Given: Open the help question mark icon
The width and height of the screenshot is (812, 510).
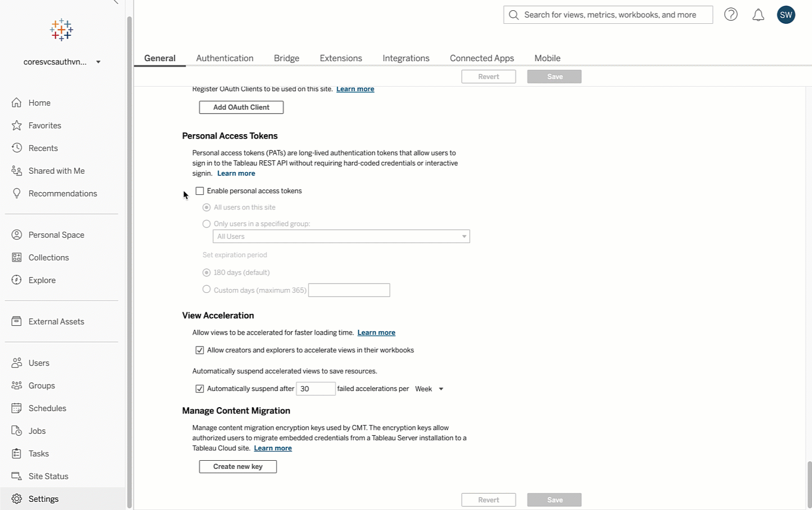Looking at the screenshot, I should (x=731, y=15).
